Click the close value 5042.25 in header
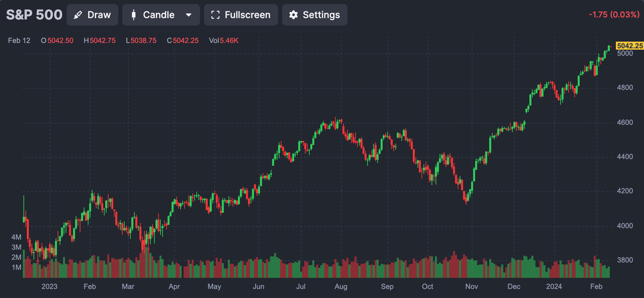644x298 pixels. click(186, 41)
